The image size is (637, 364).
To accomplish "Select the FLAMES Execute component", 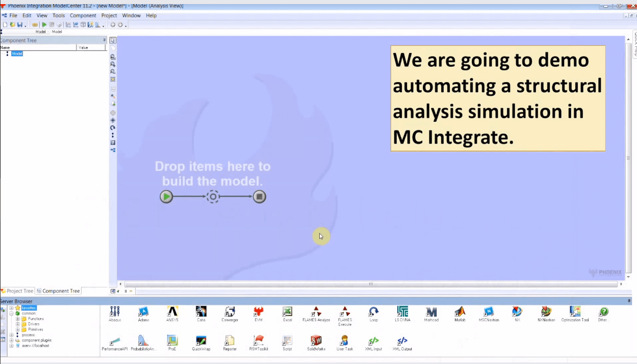I will pos(345,311).
